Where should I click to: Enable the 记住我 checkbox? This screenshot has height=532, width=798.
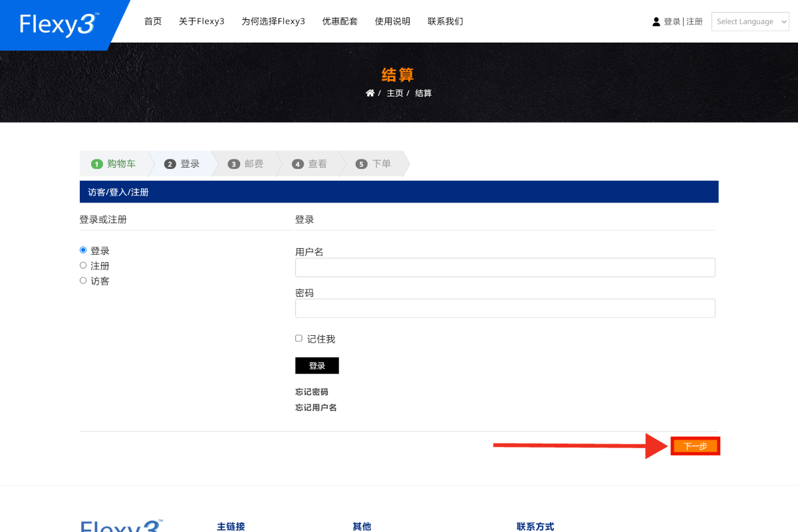click(x=299, y=338)
